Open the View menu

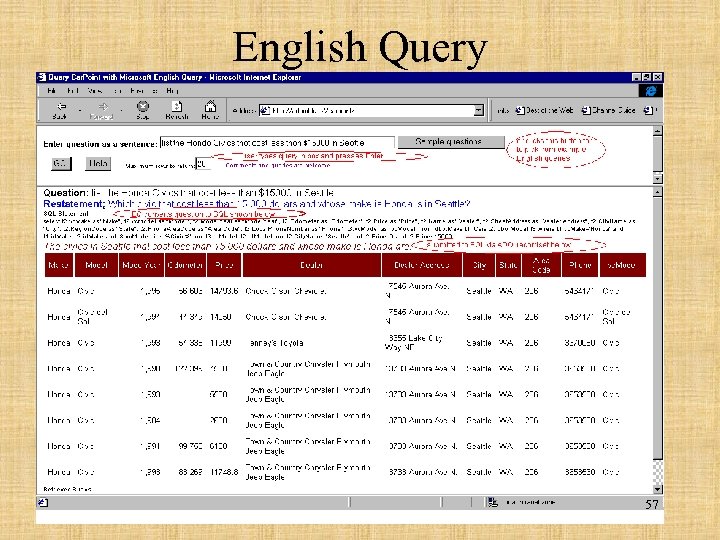[95, 91]
